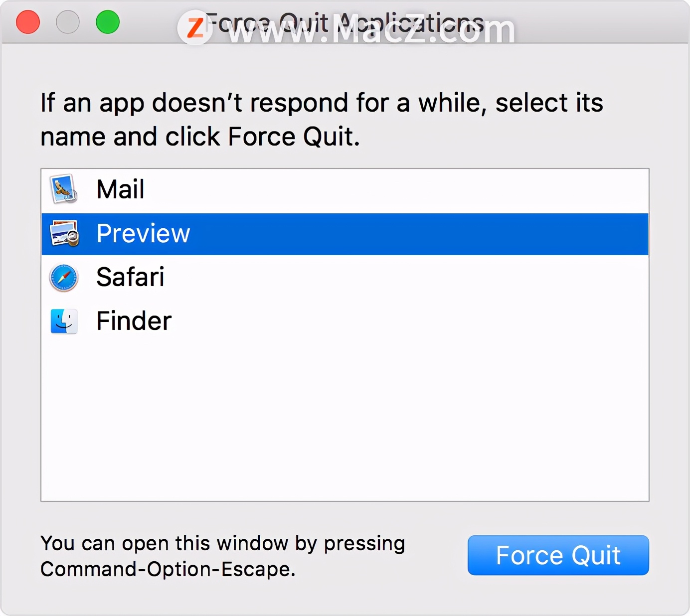Zoom the window with the green button
The height and width of the screenshot is (616, 690).
[x=108, y=22]
